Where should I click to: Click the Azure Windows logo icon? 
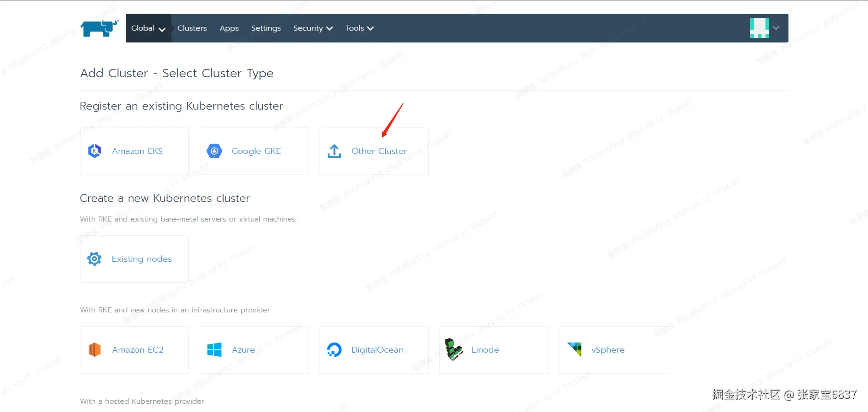(x=214, y=350)
